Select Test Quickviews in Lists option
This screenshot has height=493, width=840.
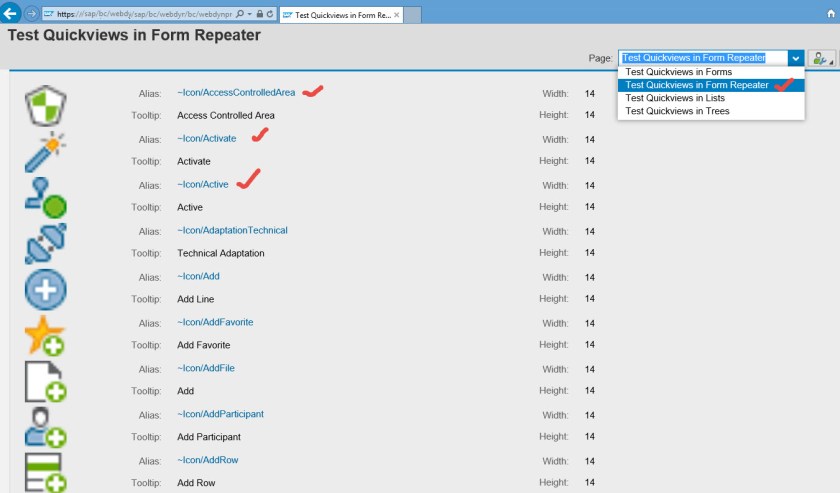point(711,98)
